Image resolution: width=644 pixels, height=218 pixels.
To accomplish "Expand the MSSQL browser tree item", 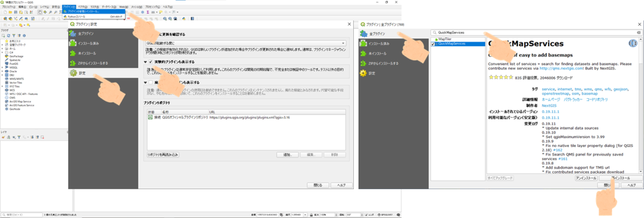I will 2,68.
